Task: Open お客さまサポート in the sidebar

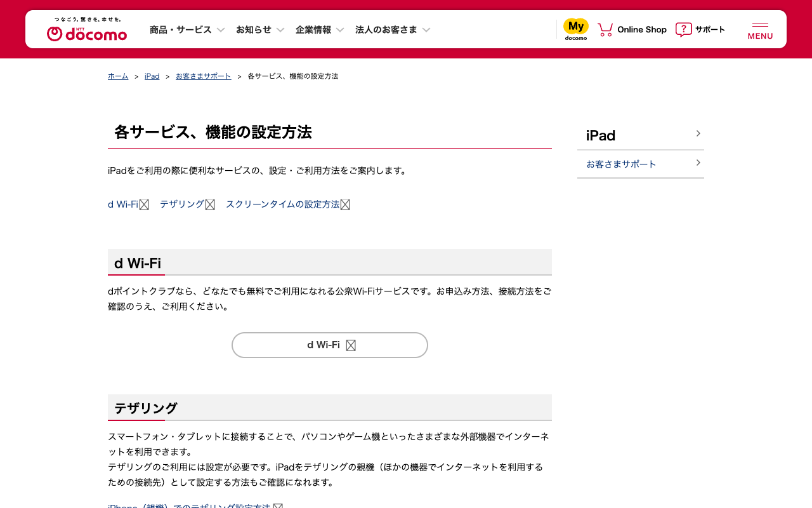Action: (641, 164)
